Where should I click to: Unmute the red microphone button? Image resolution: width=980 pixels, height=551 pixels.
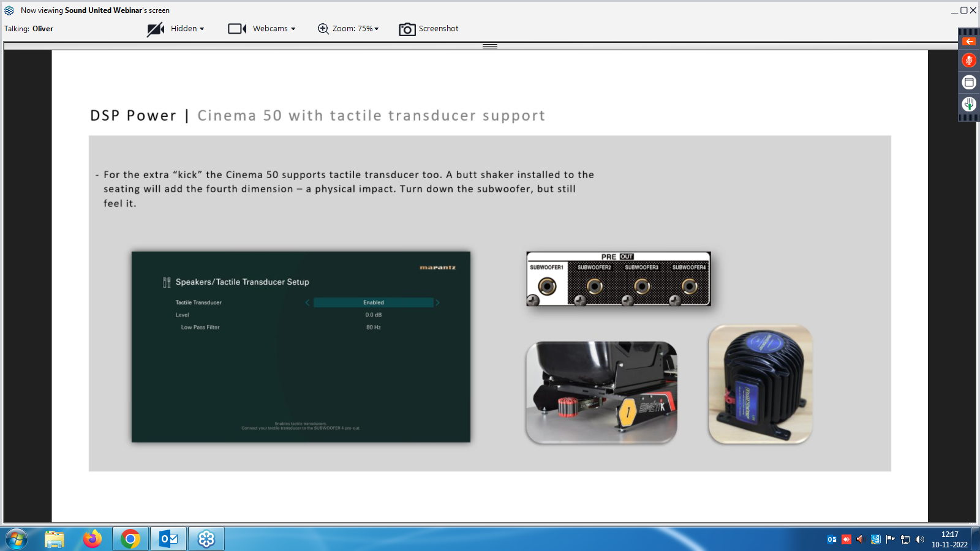(969, 60)
